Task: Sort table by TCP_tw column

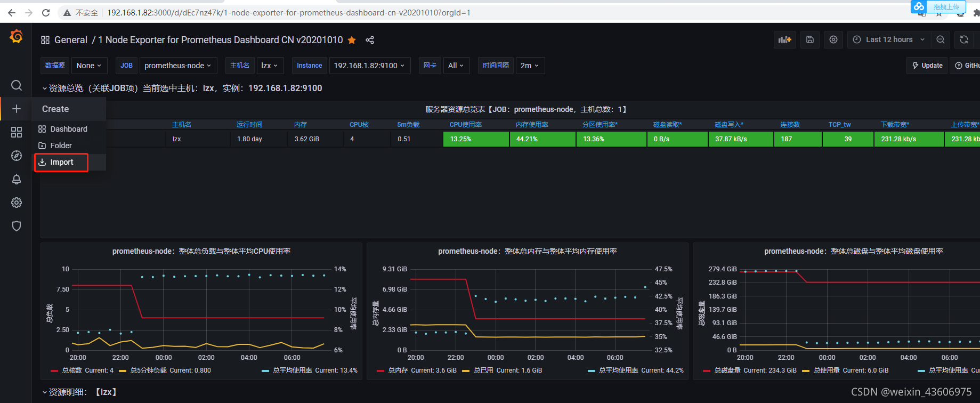Action: click(x=839, y=125)
